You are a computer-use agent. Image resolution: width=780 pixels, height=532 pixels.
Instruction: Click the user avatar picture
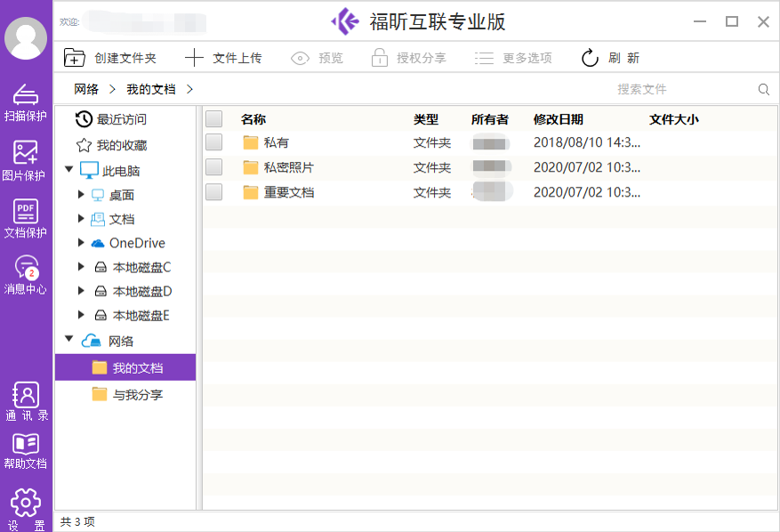click(x=26, y=38)
